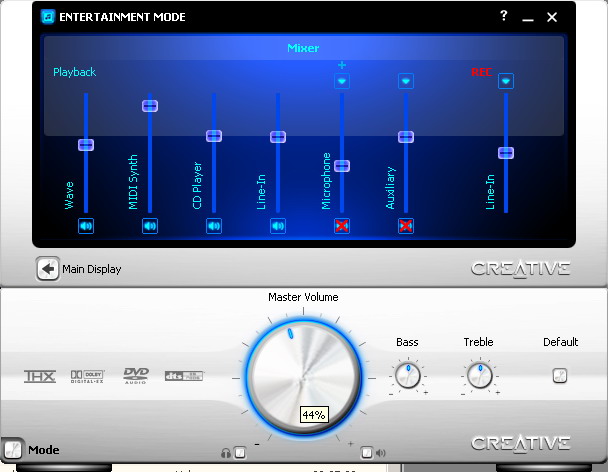Mute the CD Player channel
Image resolution: width=608 pixels, height=472 pixels.
pyautogui.click(x=214, y=226)
